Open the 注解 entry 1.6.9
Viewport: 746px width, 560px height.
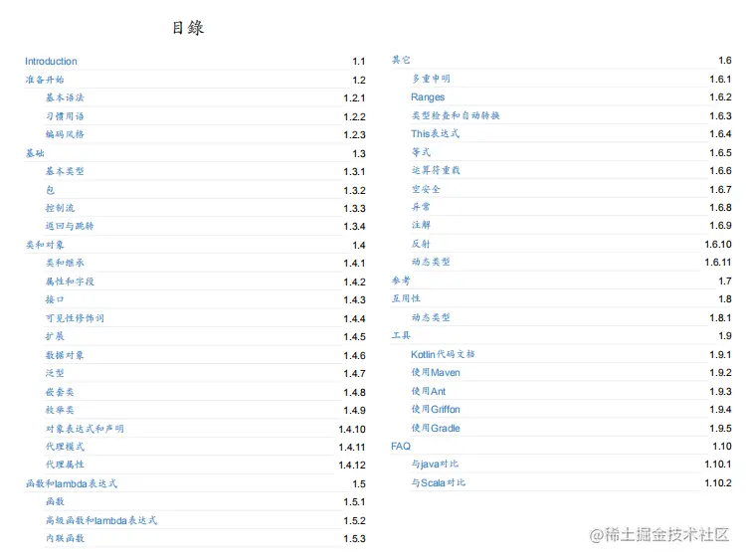(421, 225)
